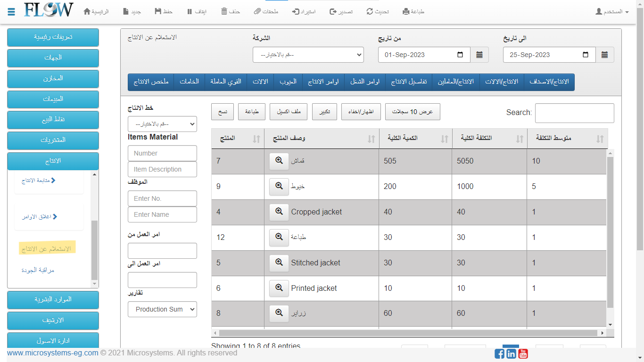The image size is (644, 362).
Task: Click the LinkedIn icon in the footer
Action: tap(511, 354)
